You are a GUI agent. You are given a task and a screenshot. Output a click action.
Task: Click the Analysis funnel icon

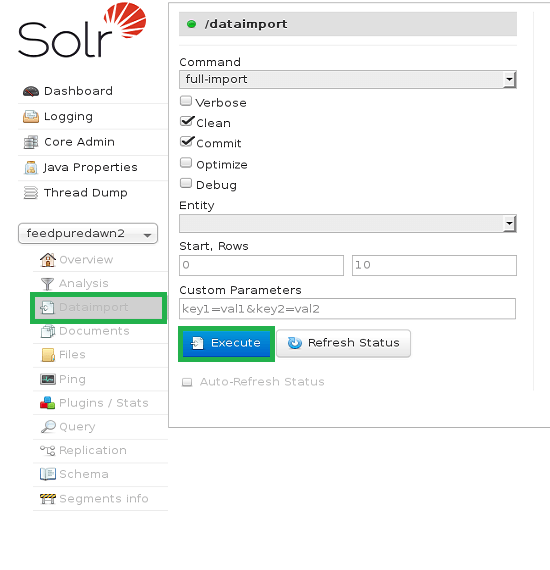[47, 284]
